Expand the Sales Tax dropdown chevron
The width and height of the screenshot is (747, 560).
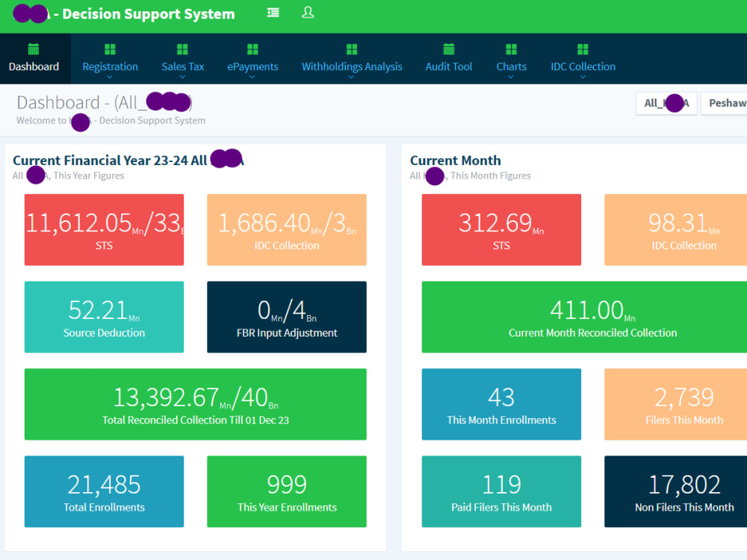coord(182,74)
